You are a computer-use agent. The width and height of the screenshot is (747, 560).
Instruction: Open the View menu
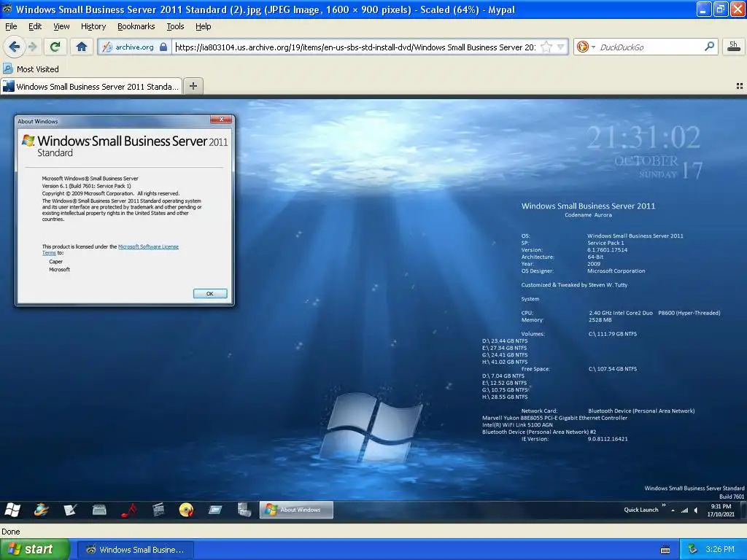[61, 26]
